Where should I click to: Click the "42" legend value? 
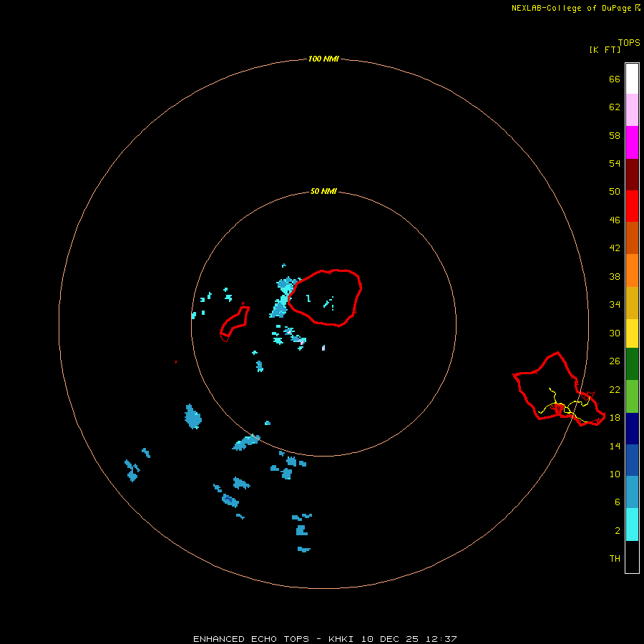[615, 248]
